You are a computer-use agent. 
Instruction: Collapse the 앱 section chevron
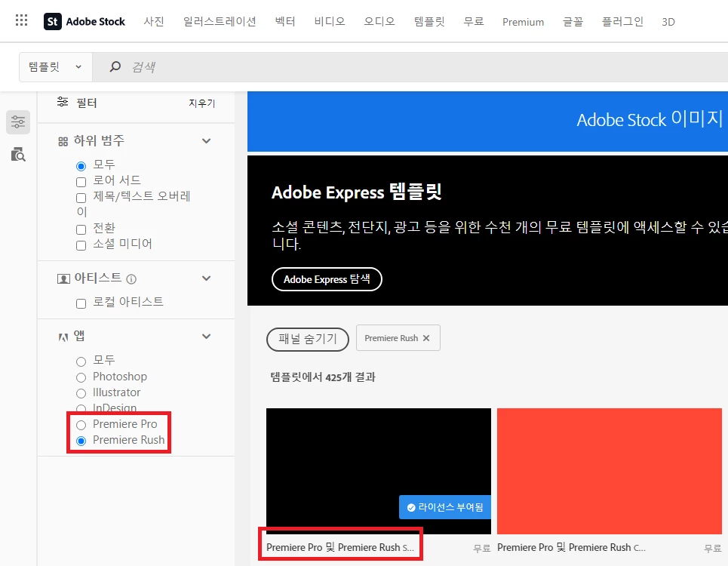point(207,336)
